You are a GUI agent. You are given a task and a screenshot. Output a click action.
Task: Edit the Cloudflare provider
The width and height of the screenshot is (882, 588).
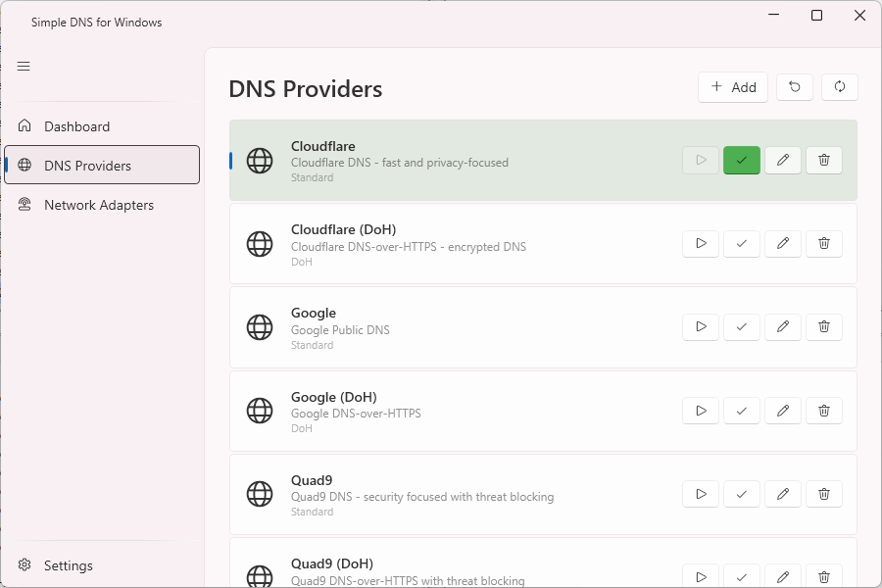pyautogui.click(x=782, y=161)
